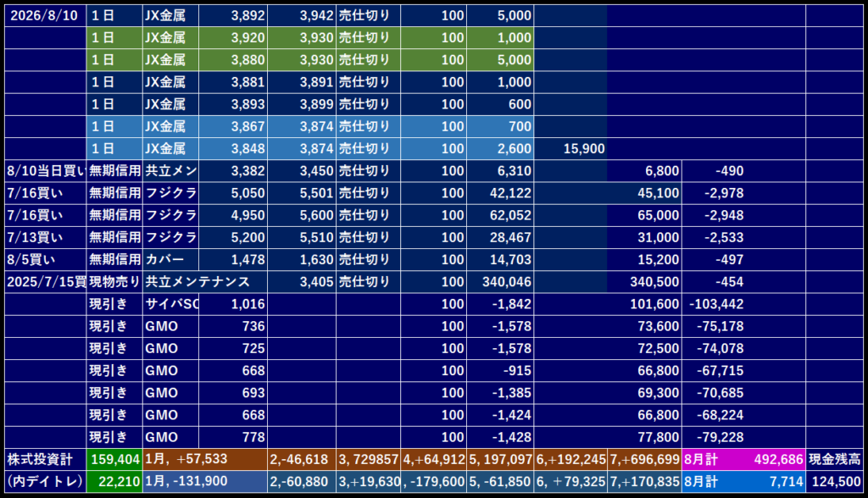This screenshot has width=868, height=498.
Task: Click the 42,122 profit cell
Action: [x=500, y=193]
